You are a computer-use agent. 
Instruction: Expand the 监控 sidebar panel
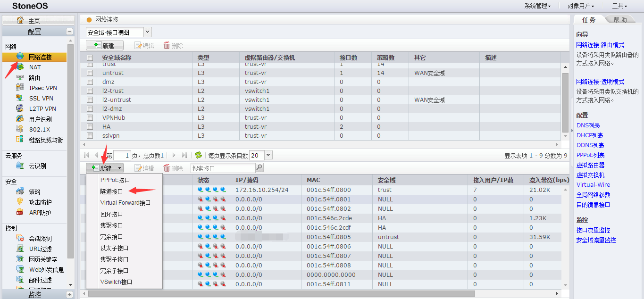coord(70,295)
